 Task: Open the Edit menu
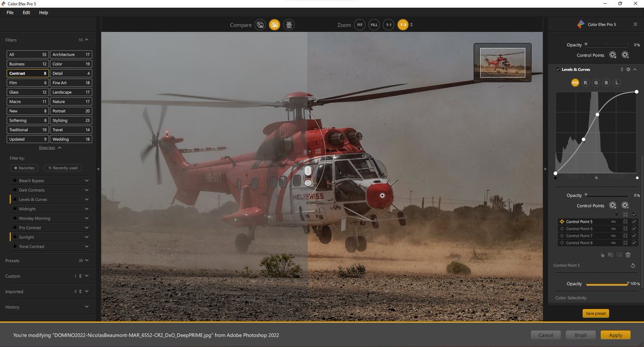(x=26, y=12)
